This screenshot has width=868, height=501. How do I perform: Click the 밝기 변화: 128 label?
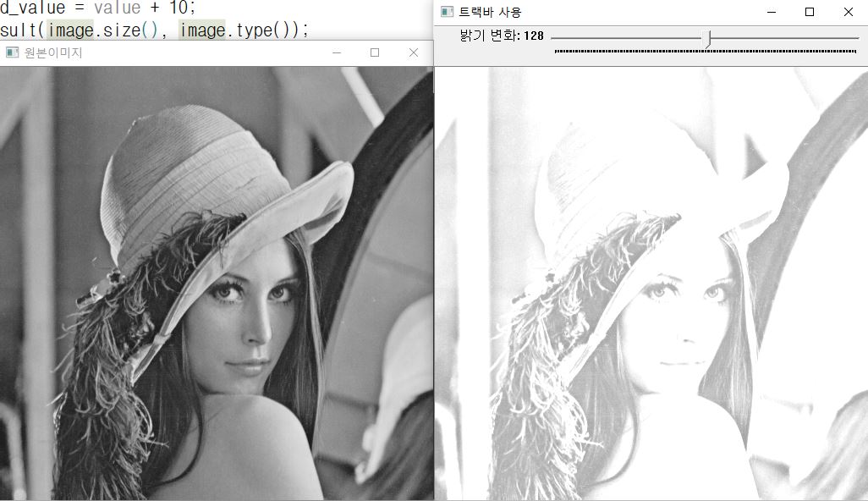pos(502,36)
